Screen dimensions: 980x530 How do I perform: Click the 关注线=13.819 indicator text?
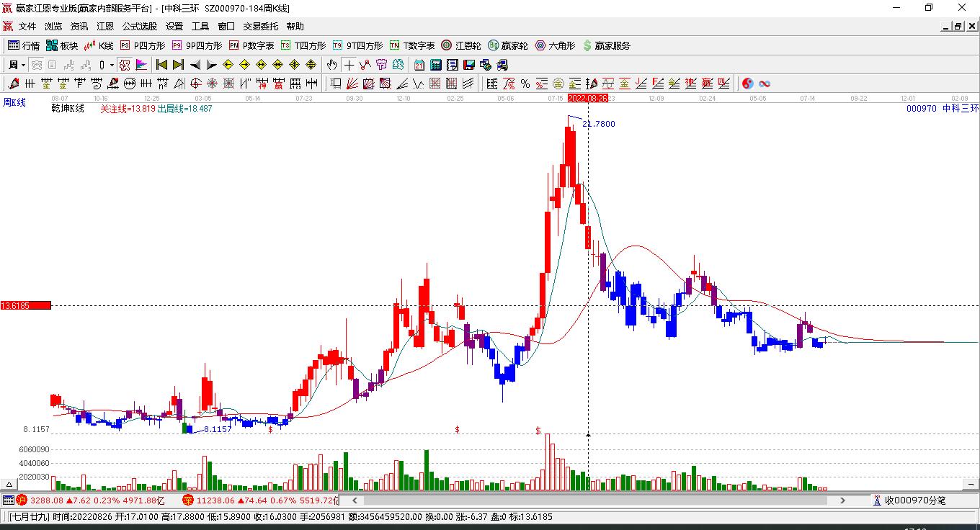tap(128, 109)
